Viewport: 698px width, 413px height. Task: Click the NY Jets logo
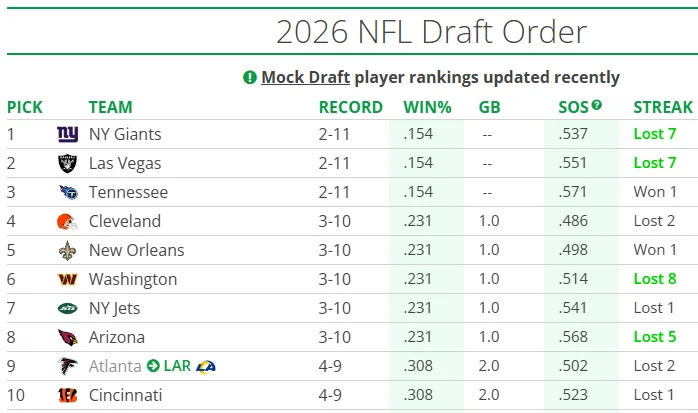point(67,308)
